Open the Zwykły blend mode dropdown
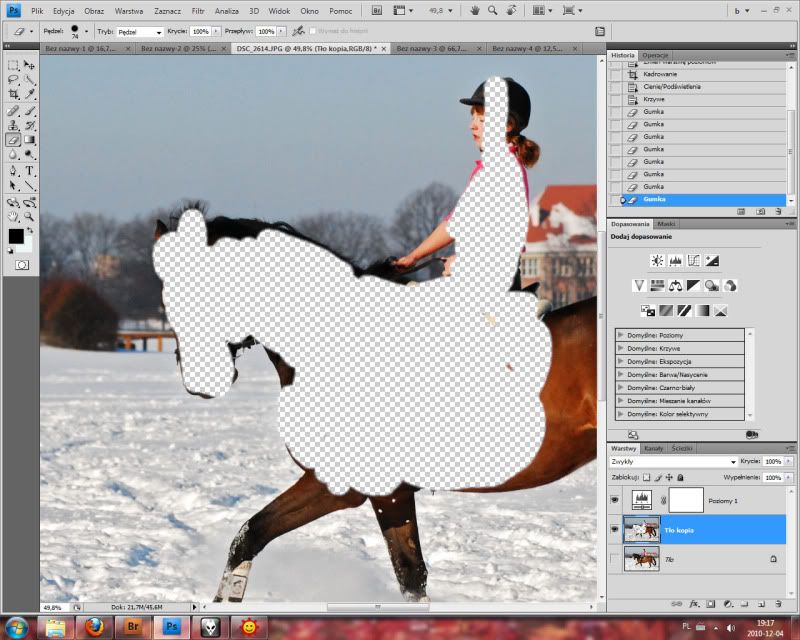800x640 pixels. point(673,462)
